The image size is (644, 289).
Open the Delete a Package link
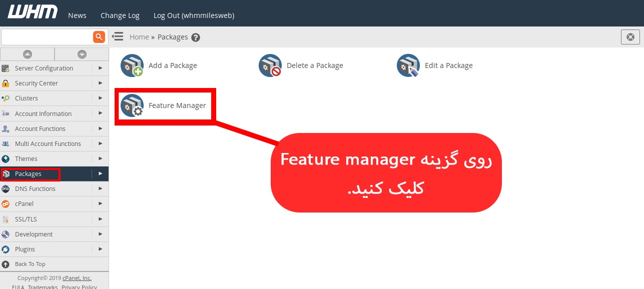point(315,65)
